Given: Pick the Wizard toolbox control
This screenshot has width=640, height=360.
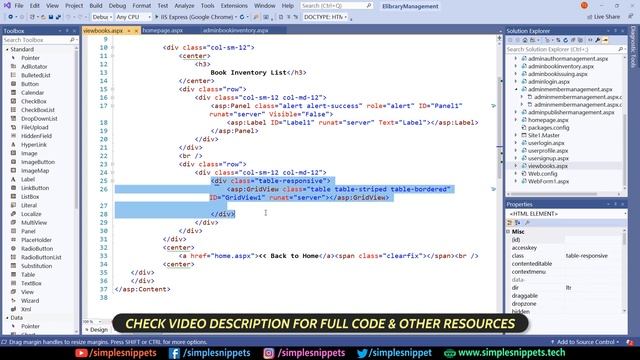Looking at the screenshot, I should pos(30,300).
